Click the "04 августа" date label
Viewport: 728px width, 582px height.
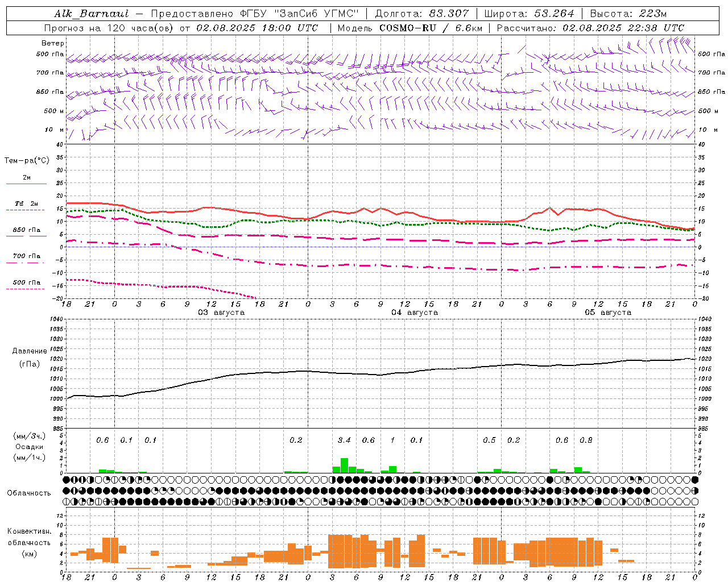tap(415, 313)
